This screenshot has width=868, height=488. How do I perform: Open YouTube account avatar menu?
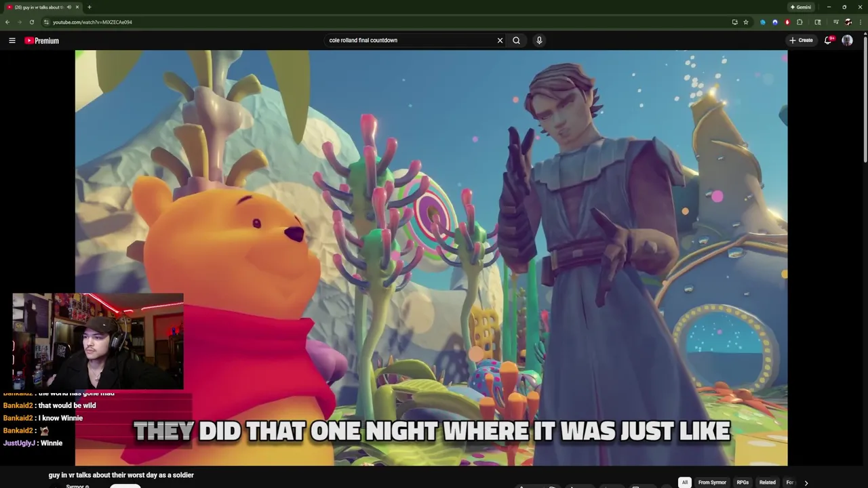point(847,41)
